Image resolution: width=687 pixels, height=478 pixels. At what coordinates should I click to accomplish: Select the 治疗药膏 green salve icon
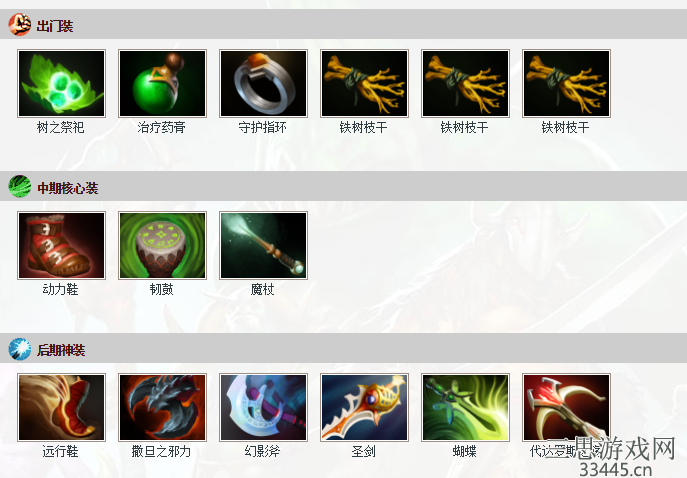click(162, 83)
